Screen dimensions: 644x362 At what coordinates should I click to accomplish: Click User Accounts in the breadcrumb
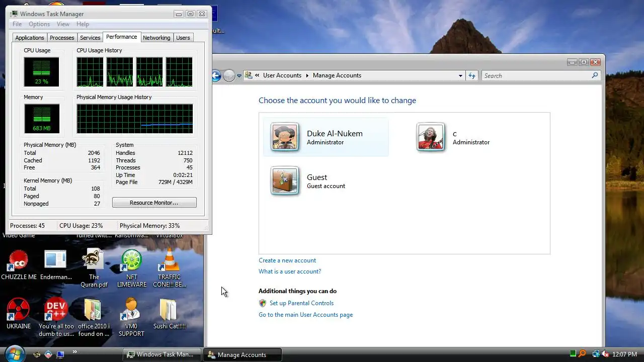point(282,75)
